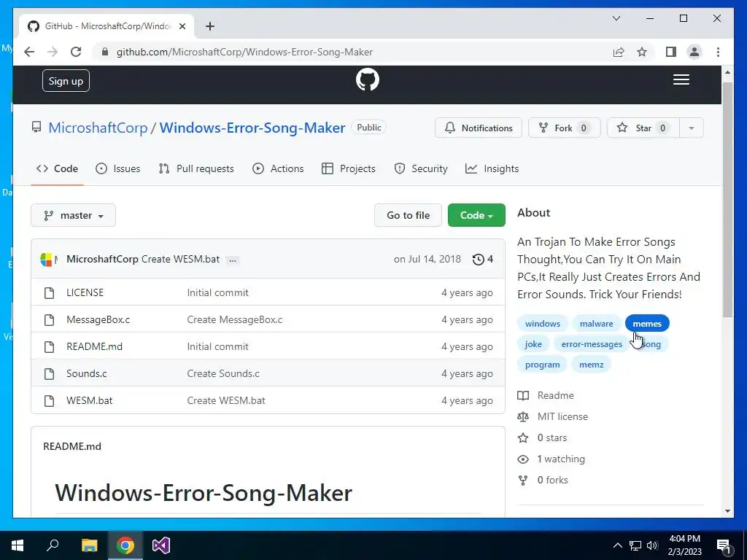
Task: Click the Sign up button
Action: (x=66, y=81)
